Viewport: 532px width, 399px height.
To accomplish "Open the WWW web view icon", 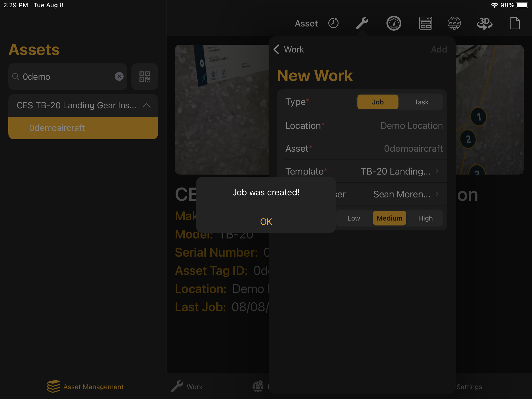I will pyautogui.click(x=455, y=23).
